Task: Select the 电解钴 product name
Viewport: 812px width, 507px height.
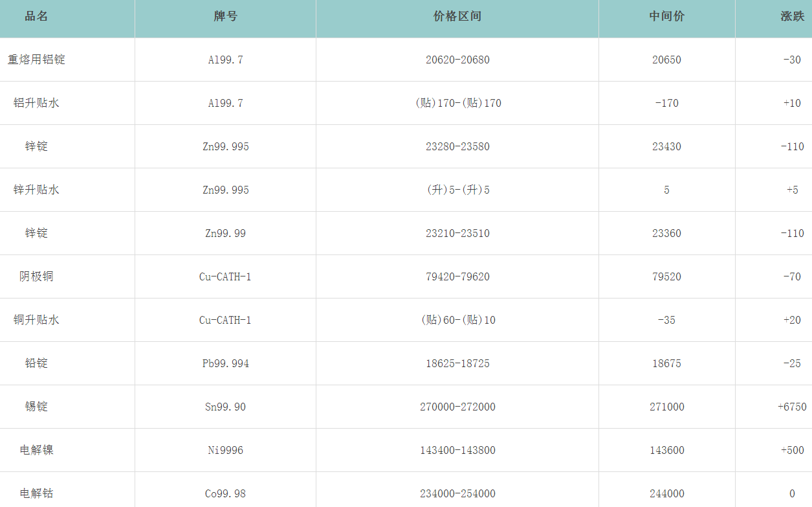Action: 36,493
